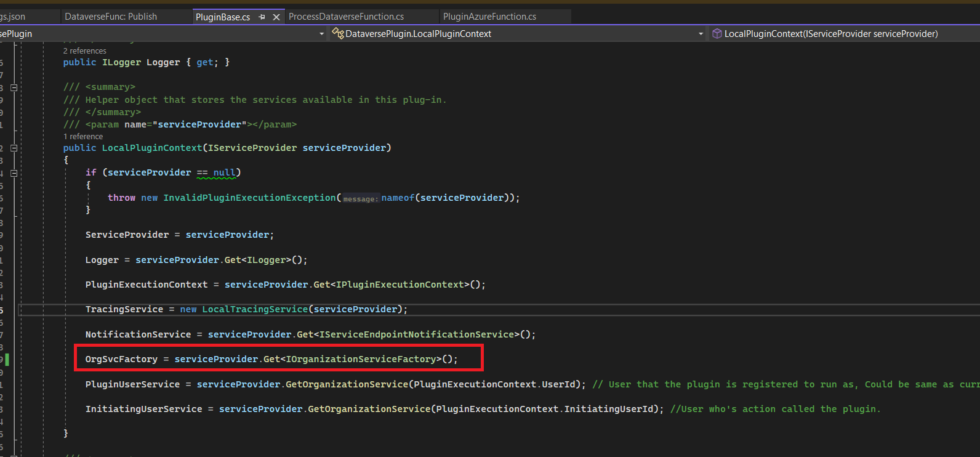The height and width of the screenshot is (457, 980).
Task: Click the class icon beside DataversePlugin.LocalPluginContext
Action: click(x=338, y=33)
